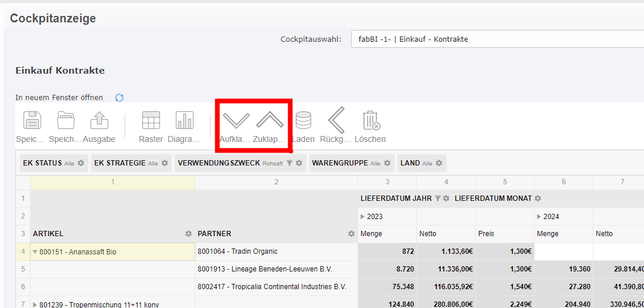The height and width of the screenshot is (308, 644).
Task: Select the Menge value 75.348 cell
Action: click(388, 287)
